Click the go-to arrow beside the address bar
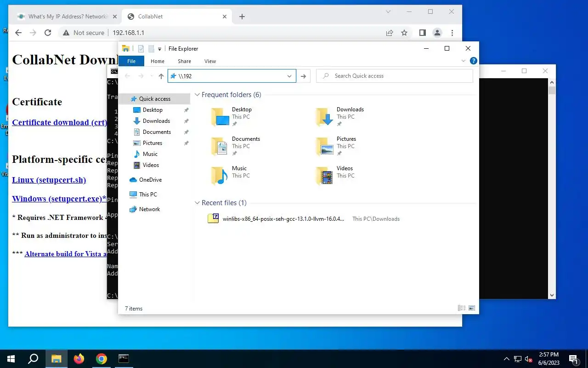 (303, 76)
